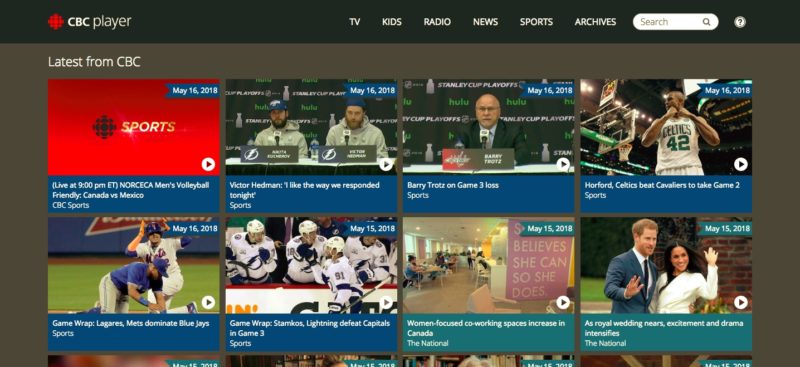Open Lagares, Mets dominate Blue Jays title
The width and height of the screenshot is (800, 367).
[131, 323]
